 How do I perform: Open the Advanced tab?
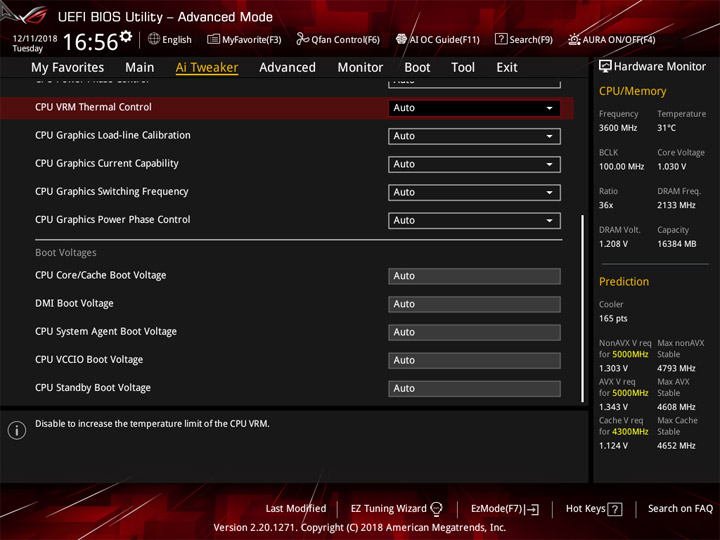point(287,68)
